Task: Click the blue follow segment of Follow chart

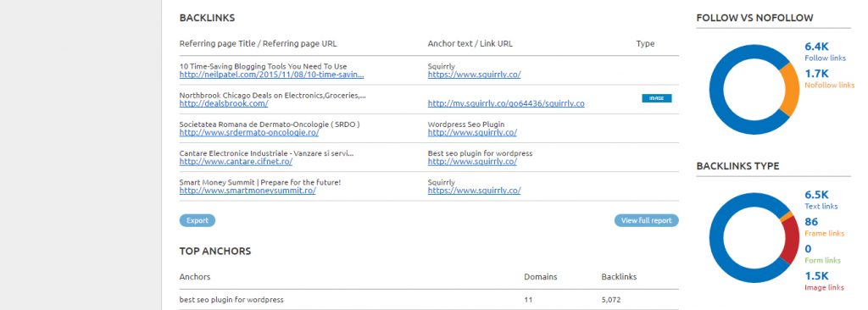Action: (717, 89)
